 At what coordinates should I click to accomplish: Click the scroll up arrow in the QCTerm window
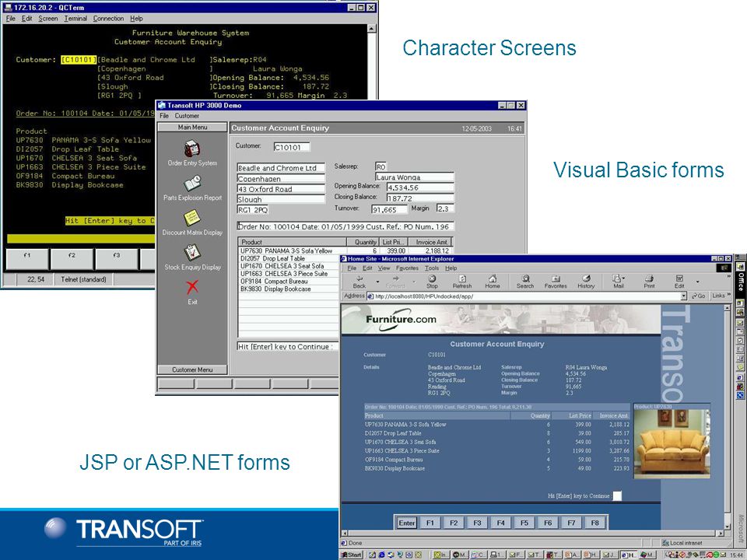click(x=372, y=29)
